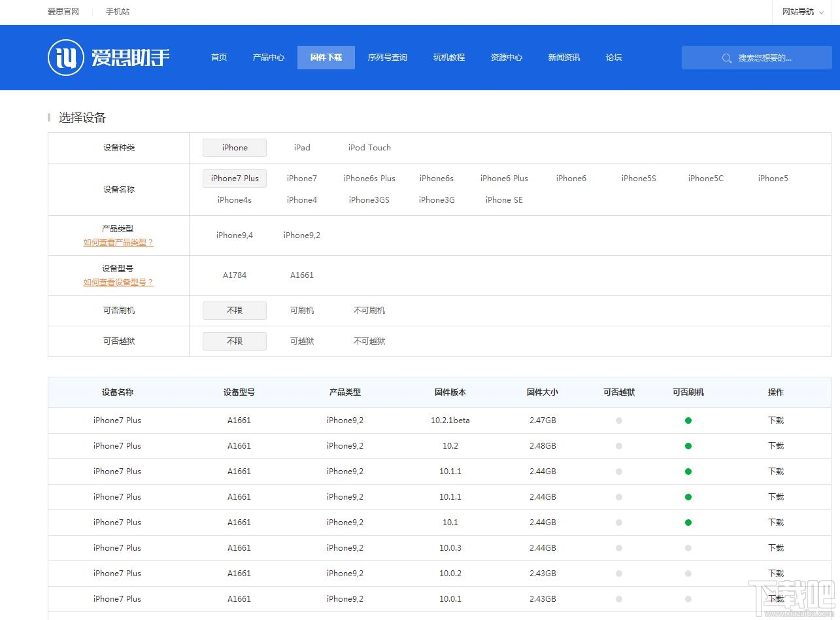Click the green flashable dot in the 2.48GB row
The image size is (840, 620).
(x=688, y=446)
